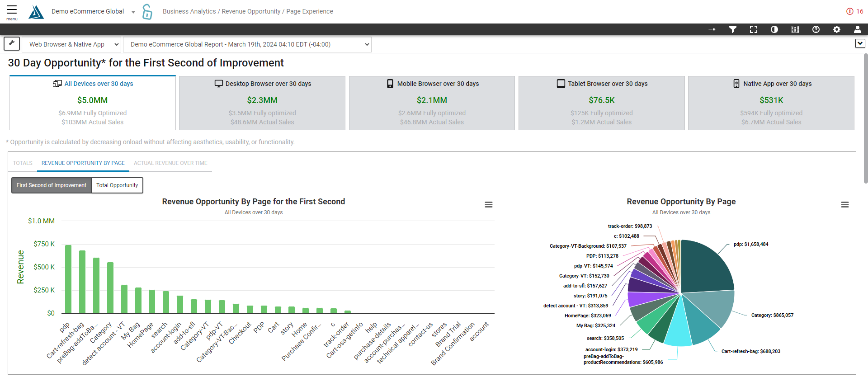This screenshot has height=377, width=868.
Task: Toggle the contrast theme icon
Action: click(x=774, y=29)
